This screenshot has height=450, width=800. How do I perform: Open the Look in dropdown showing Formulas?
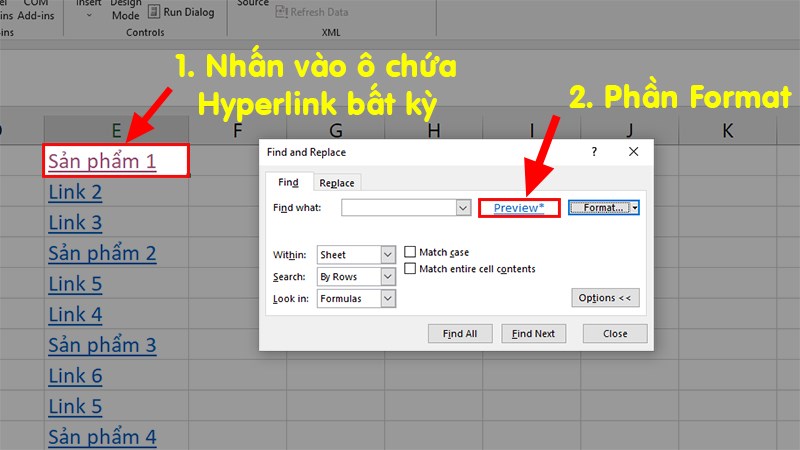[388, 299]
